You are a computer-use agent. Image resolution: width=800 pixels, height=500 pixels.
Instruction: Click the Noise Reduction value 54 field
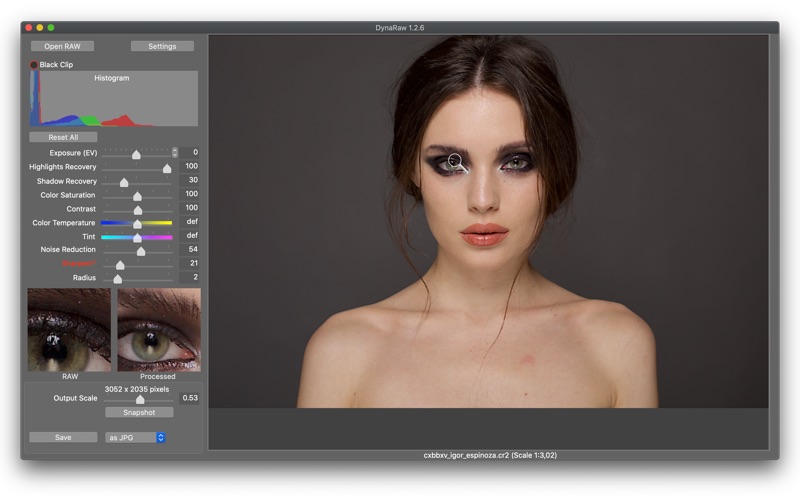coord(190,249)
